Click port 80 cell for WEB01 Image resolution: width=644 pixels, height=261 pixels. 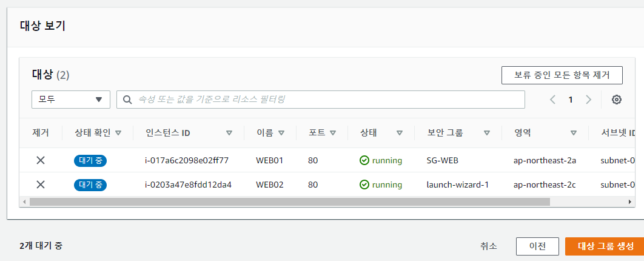pos(313,160)
